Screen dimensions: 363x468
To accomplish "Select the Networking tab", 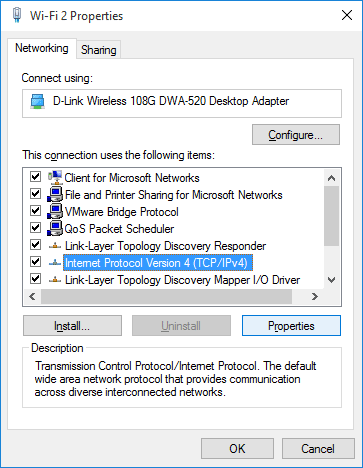I will click(x=42, y=48).
